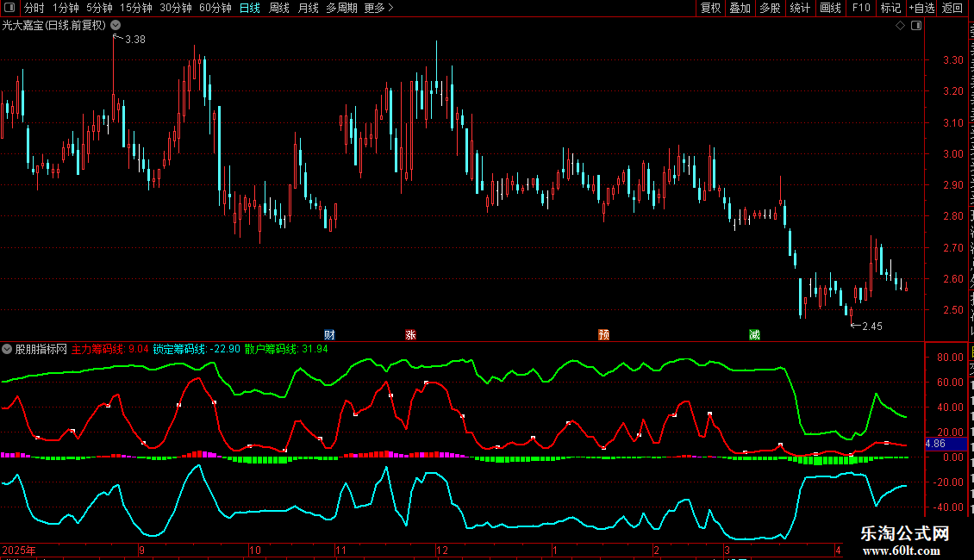Click the 80.00 indicator axis label
Screen dimensions: 974x560
click(x=951, y=358)
